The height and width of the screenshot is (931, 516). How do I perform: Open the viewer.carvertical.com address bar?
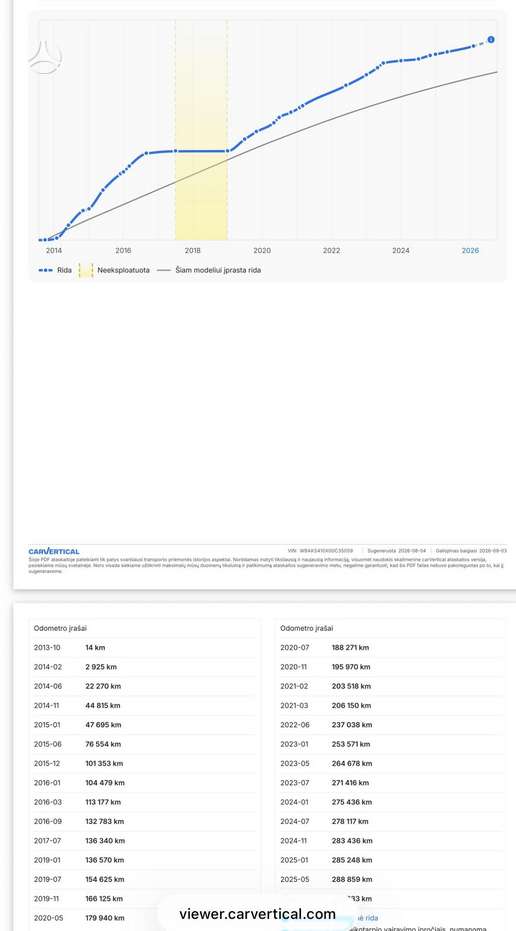click(257, 914)
